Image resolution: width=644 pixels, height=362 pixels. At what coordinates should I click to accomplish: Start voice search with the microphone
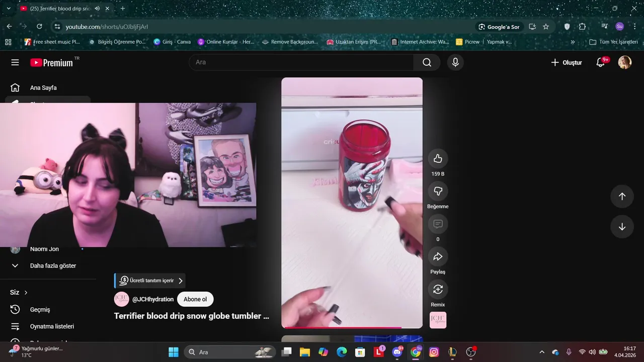455,62
